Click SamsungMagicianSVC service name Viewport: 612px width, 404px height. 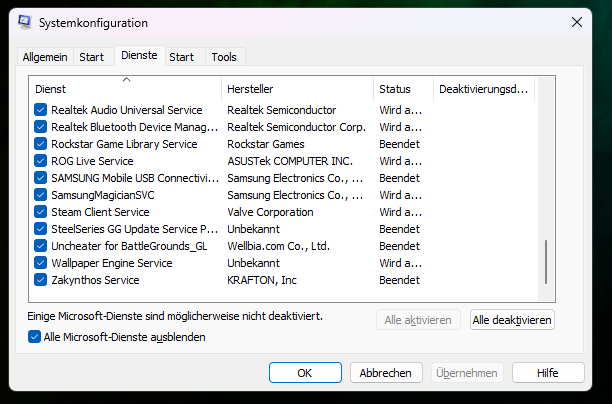tap(103, 195)
